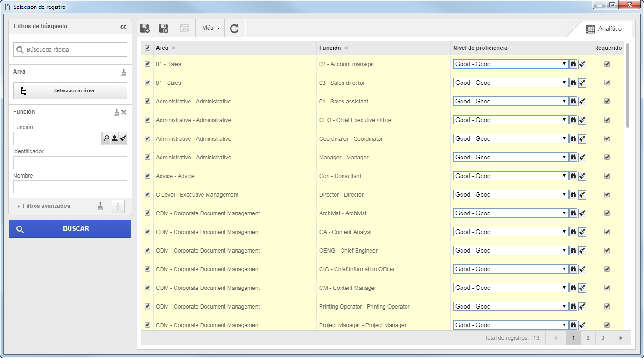Open the Más dropdown menu
The width and height of the screenshot is (644, 358).
click(210, 28)
